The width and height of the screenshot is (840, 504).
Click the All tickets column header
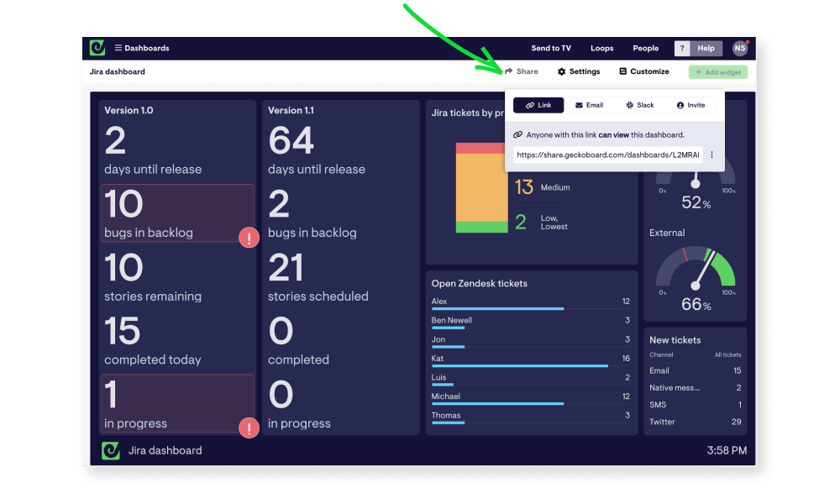tap(727, 354)
